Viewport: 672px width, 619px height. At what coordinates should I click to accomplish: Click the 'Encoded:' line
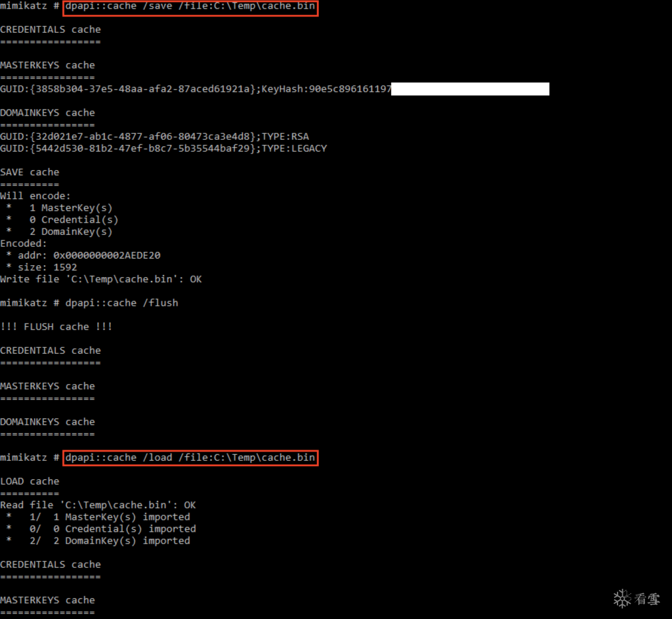coord(24,244)
